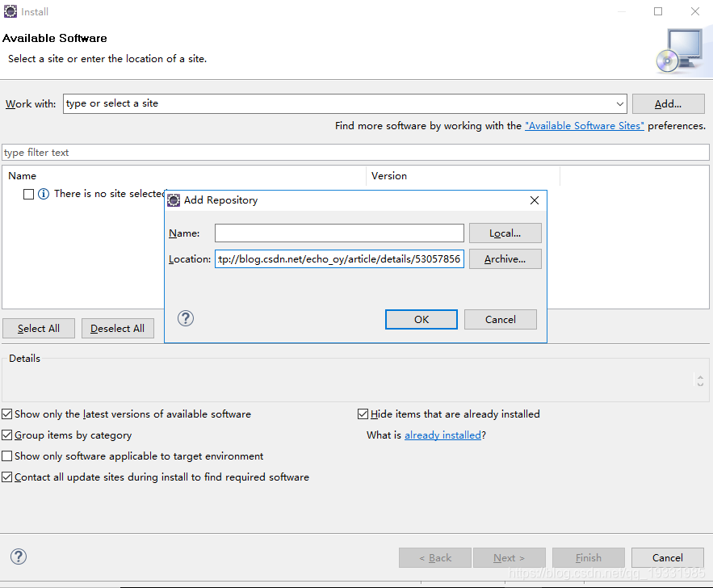
Task: Maximize the Install window
Action: point(658,11)
